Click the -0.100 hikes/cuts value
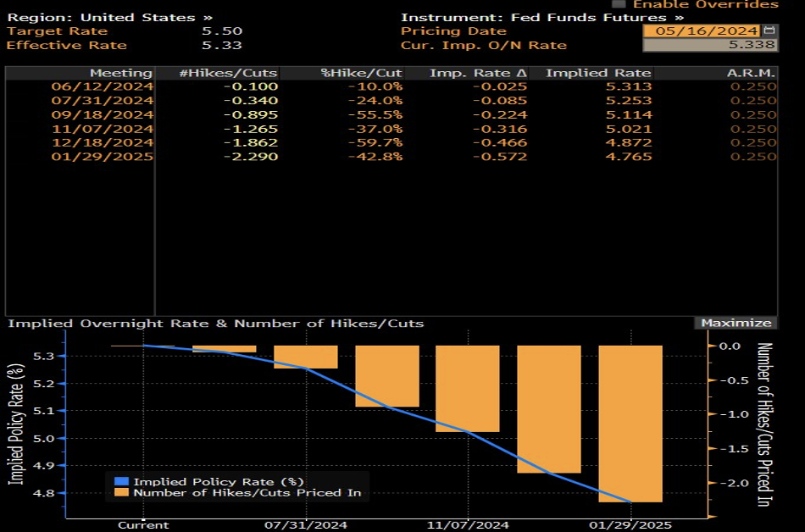805x532 pixels. (x=251, y=86)
